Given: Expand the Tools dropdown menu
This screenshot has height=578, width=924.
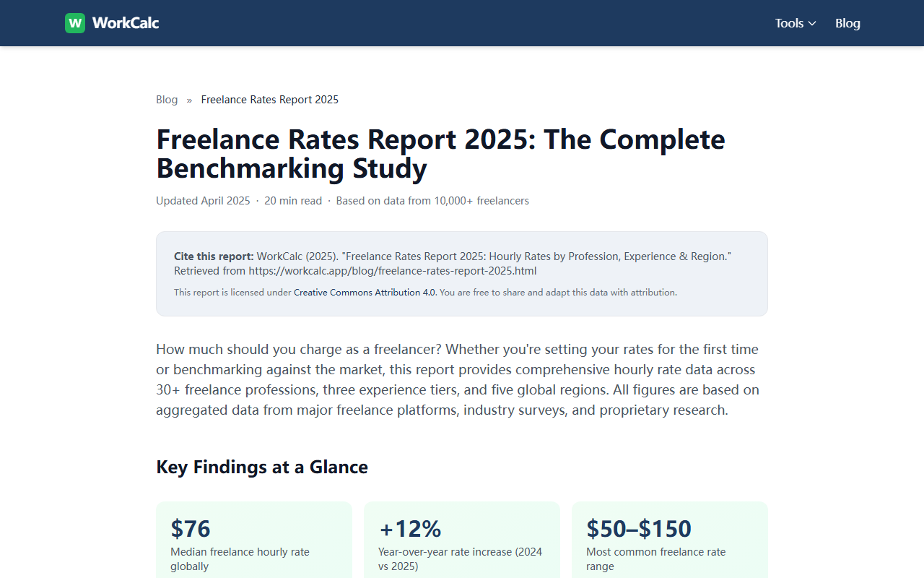Looking at the screenshot, I should coord(796,23).
